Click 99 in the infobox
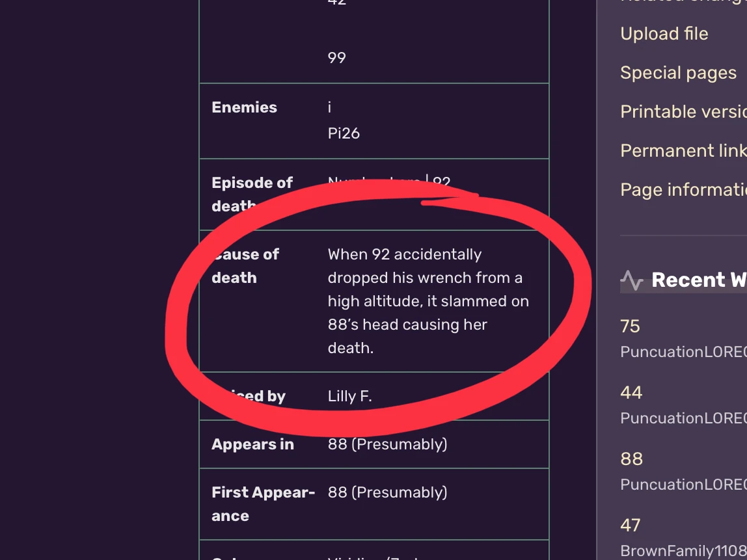This screenshot has width=747, height=560. [x=336, y=58]
